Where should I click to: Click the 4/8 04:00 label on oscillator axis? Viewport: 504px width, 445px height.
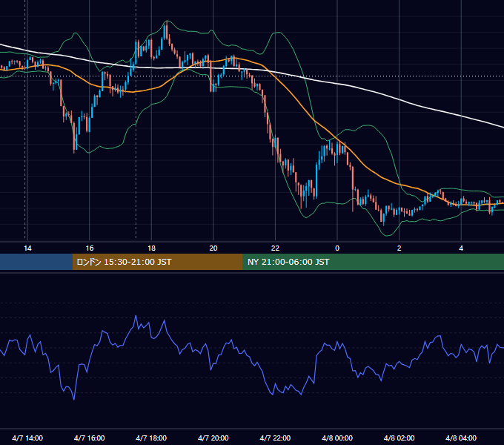click(x=461, y=438)
